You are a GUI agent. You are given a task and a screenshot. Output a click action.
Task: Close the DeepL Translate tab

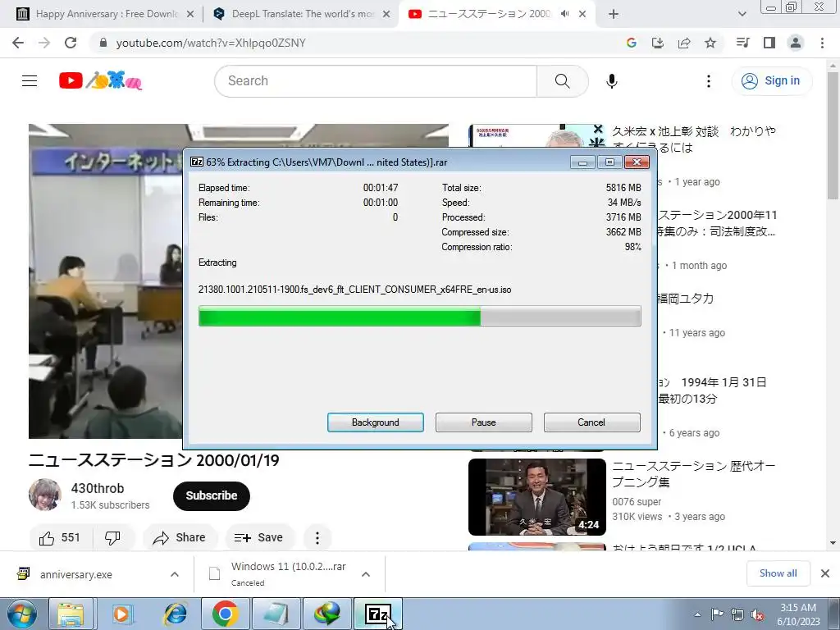point(386,15)
